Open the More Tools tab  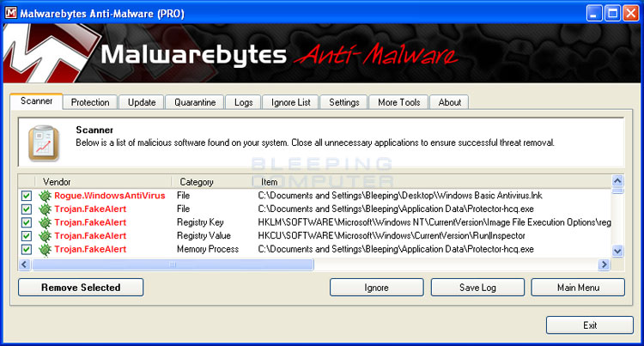(398, 102)
